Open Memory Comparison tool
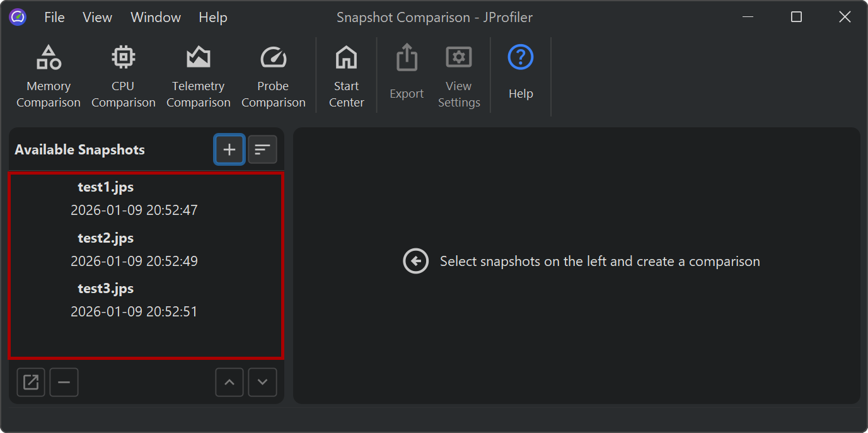 [49, 77]
